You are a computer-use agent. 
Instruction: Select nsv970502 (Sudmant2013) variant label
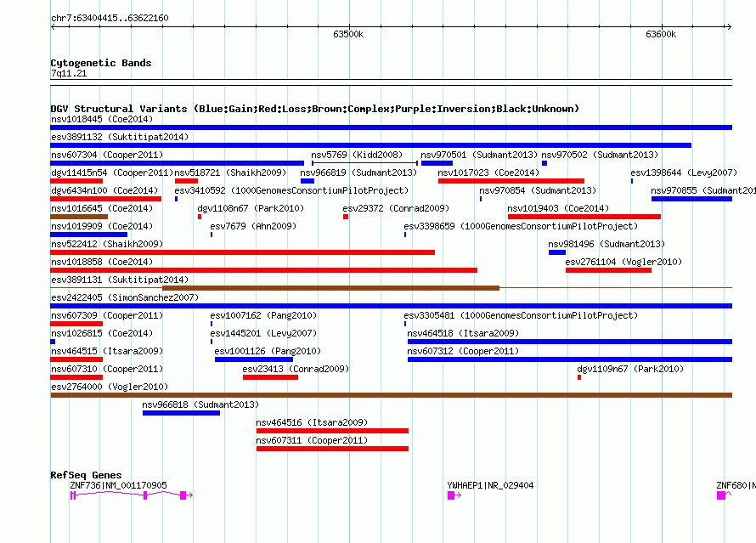(x=600, y=155)
